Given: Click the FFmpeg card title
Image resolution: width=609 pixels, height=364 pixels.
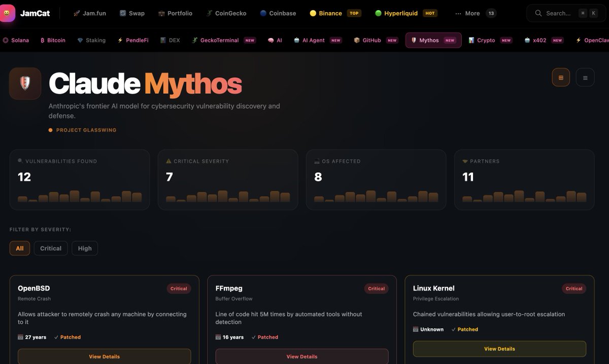Looking at the screenshot, I should pos(229,288).
